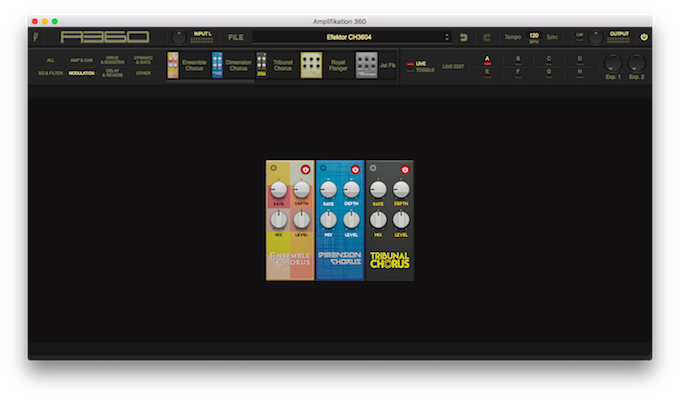Open Tribunal Chorus pedal settings gear
The width and height of the screenshot is (680, 400).
373,168
